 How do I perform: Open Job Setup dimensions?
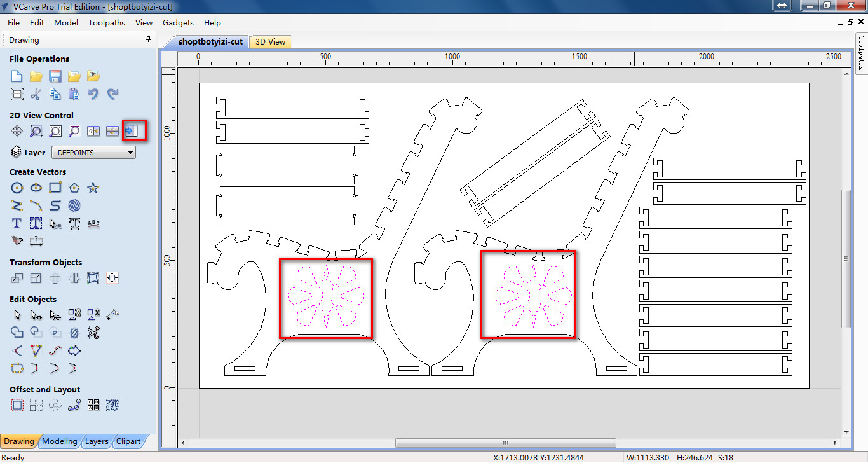pos(17,94)
